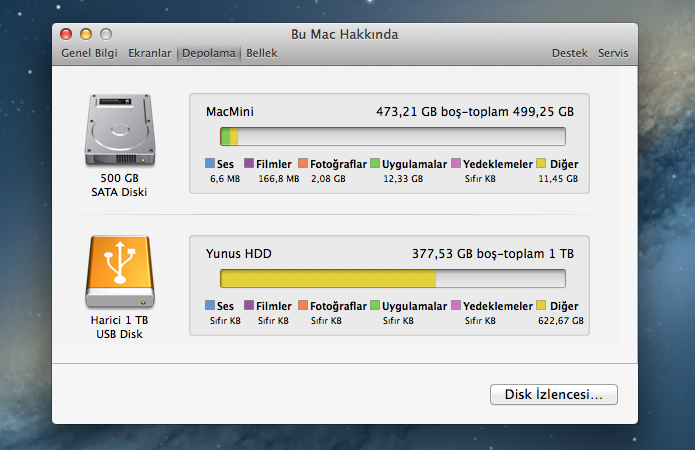
Task: Click the Yunus HDD storage usage bar
Action: [x=393, y=278]
